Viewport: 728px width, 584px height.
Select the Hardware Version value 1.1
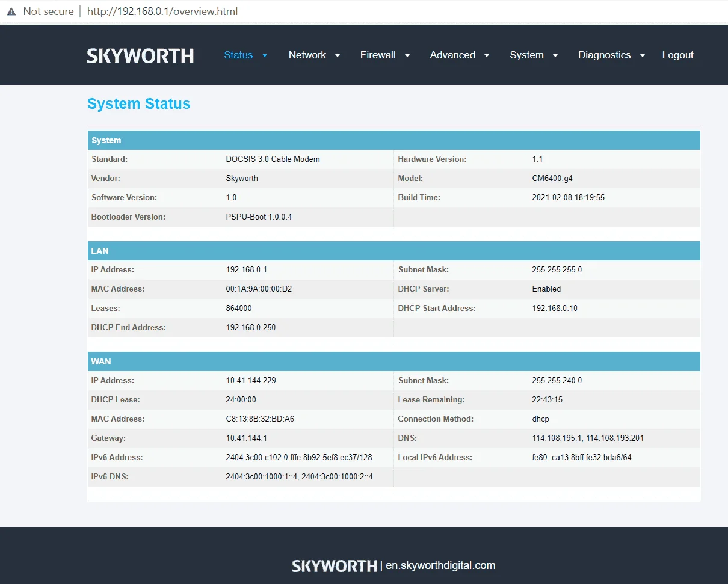538,159
